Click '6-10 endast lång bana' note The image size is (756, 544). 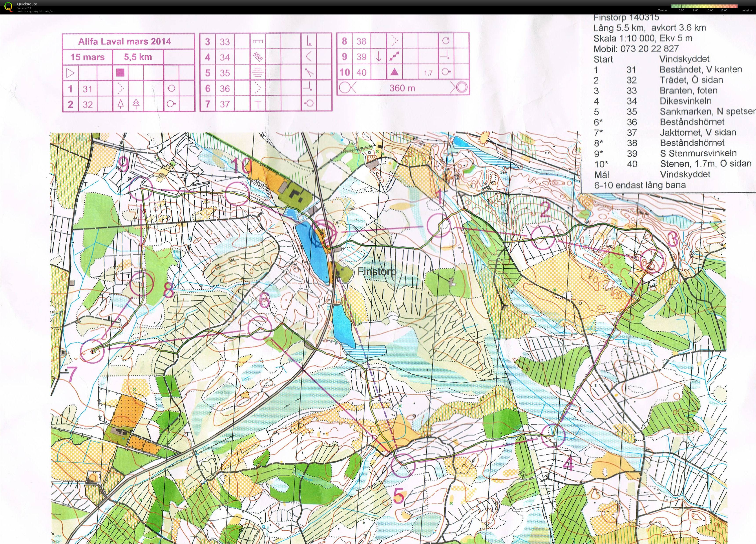point(640,185)
